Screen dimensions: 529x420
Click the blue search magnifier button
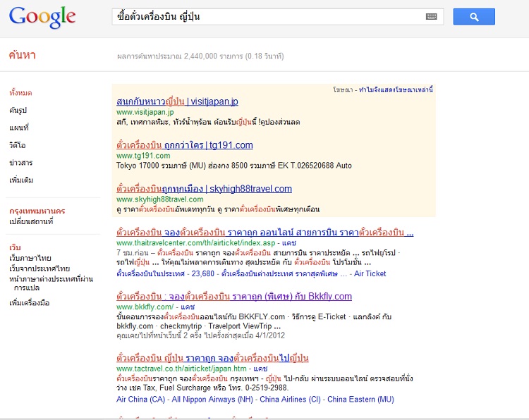click(474, 17)
